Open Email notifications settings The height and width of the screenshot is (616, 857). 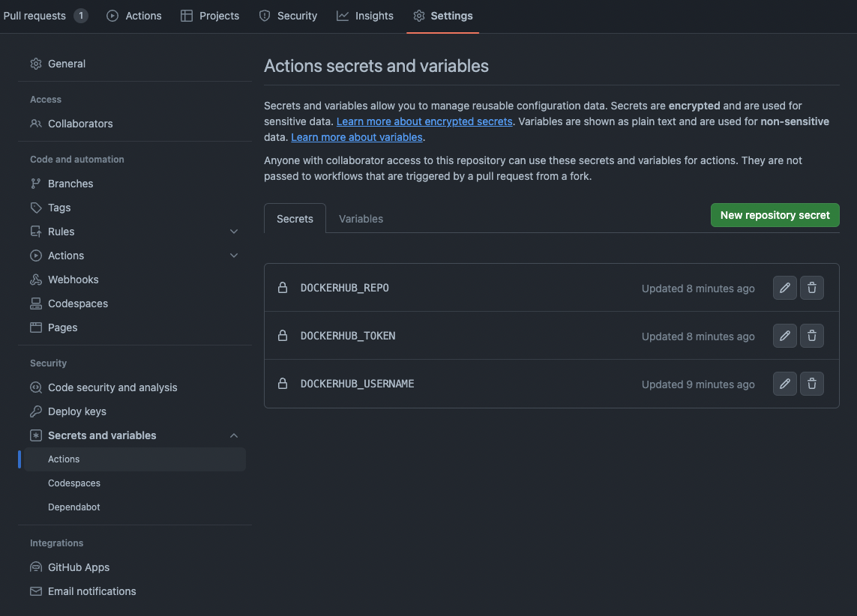[x=91, y=591]
